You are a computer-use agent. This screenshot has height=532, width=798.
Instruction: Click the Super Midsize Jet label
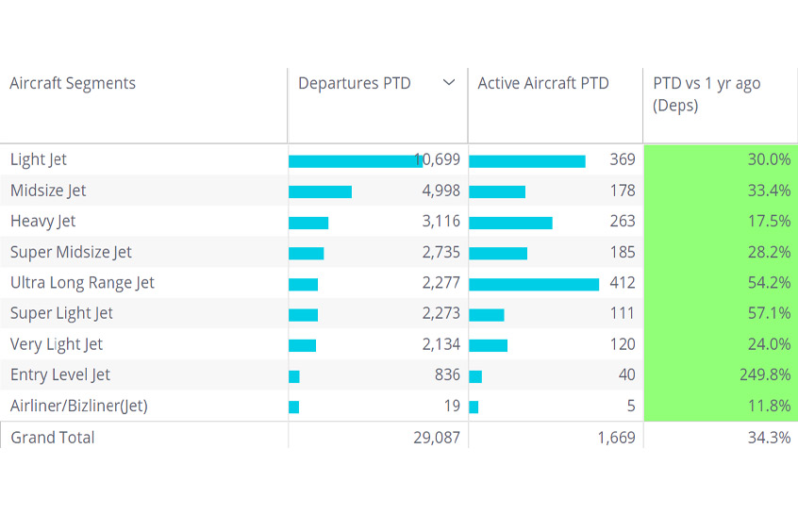[71, 252]
